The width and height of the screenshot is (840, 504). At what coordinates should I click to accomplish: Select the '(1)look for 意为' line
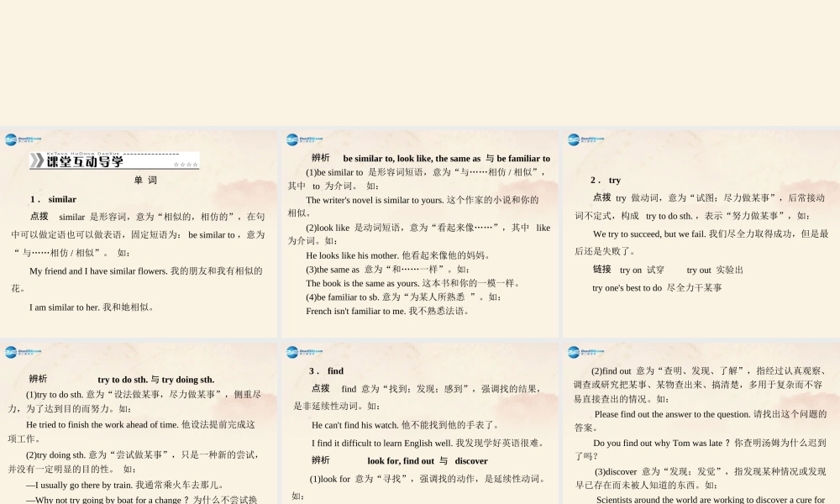[x=427, y=479]
